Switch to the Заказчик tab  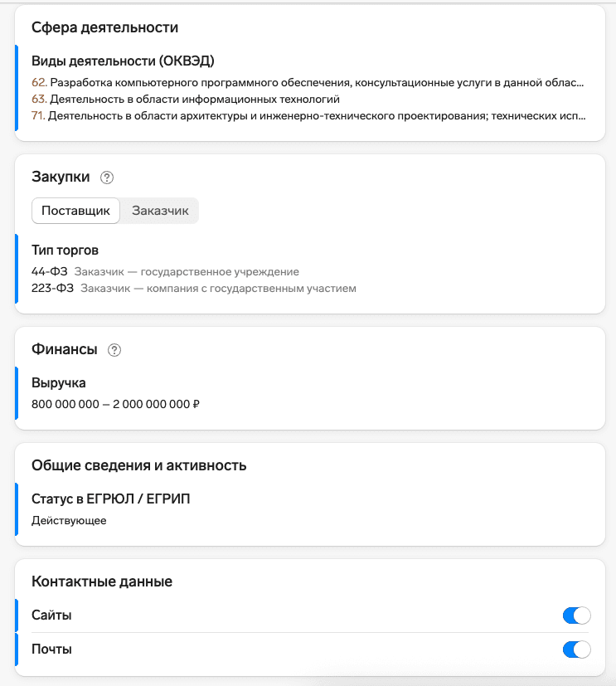[x=160, y=211]
